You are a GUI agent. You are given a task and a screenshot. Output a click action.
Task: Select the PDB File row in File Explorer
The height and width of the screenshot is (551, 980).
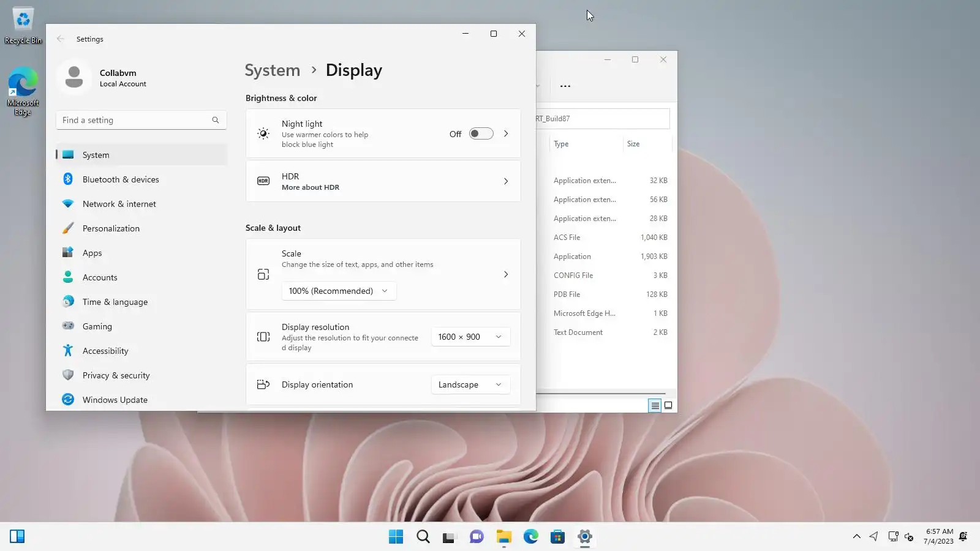point(603,294)
